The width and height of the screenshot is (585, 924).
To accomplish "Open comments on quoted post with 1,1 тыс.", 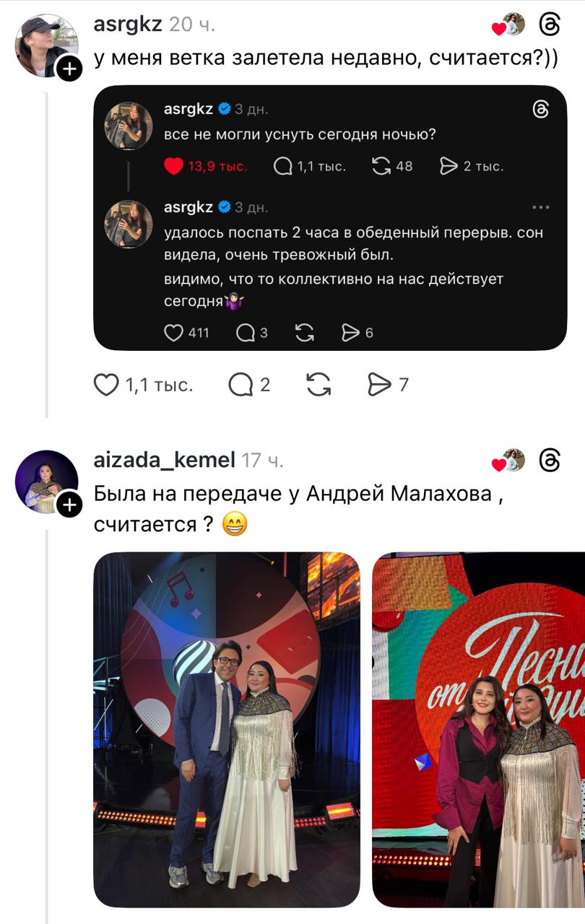I will click(283, 167).
